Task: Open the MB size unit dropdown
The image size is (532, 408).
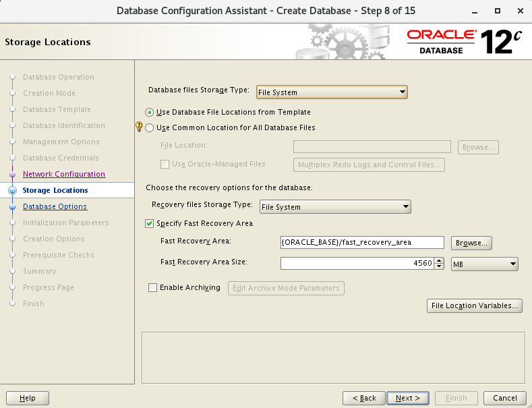Action: coord(484,264)
